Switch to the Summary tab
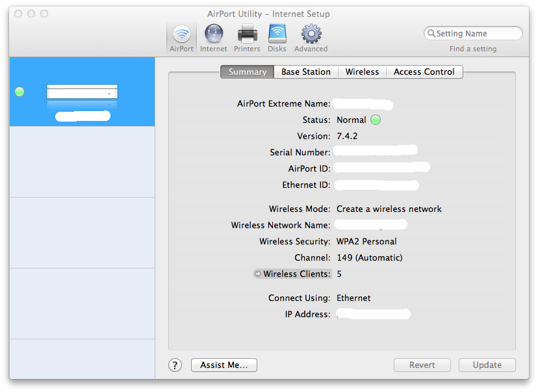Screen dimensions: 538x392 point(247,72)
